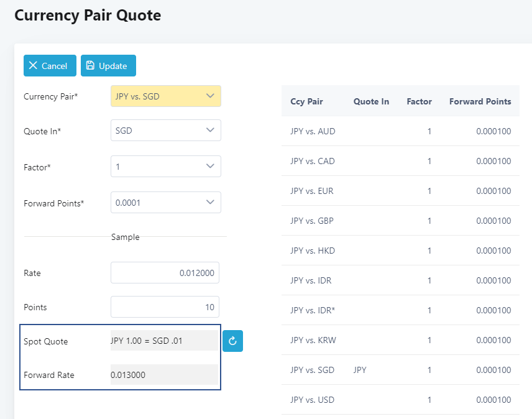
Task: Click the Cancel button
Action: [x=50, y=66]
